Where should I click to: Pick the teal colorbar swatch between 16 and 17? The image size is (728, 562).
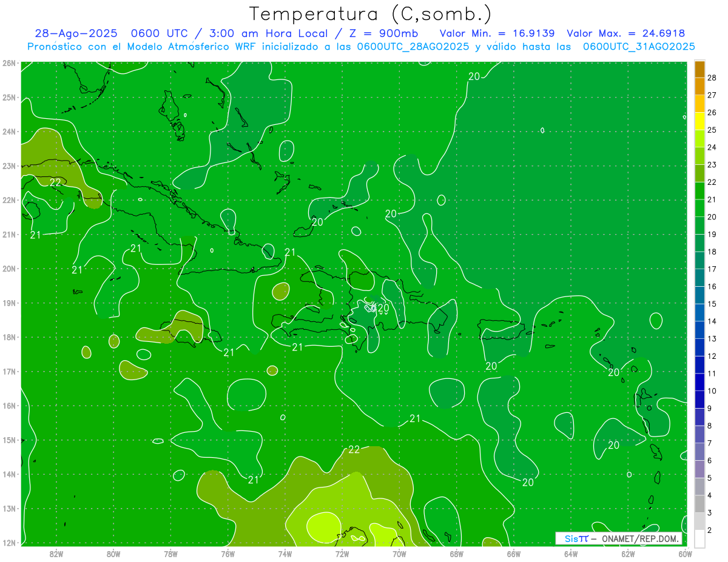pos(699,278)
